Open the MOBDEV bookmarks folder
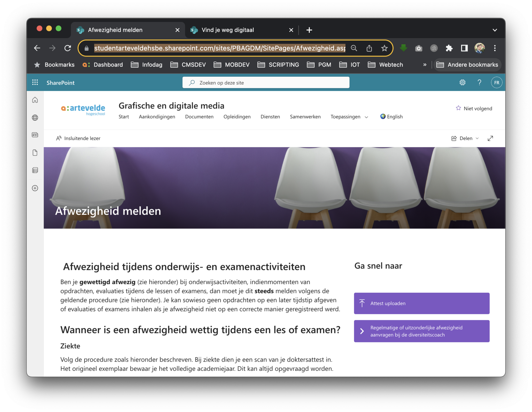Screen dimensions: 532x412 click(x=232, y=65)
